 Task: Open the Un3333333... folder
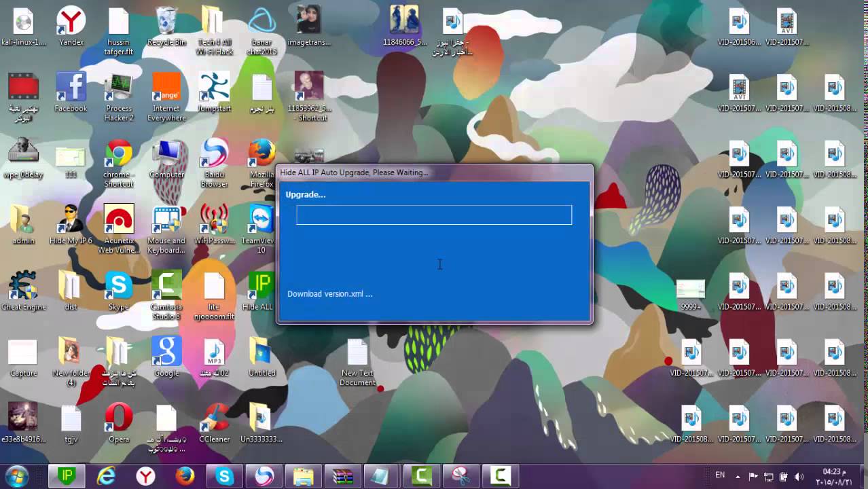(x=261, y=422)
